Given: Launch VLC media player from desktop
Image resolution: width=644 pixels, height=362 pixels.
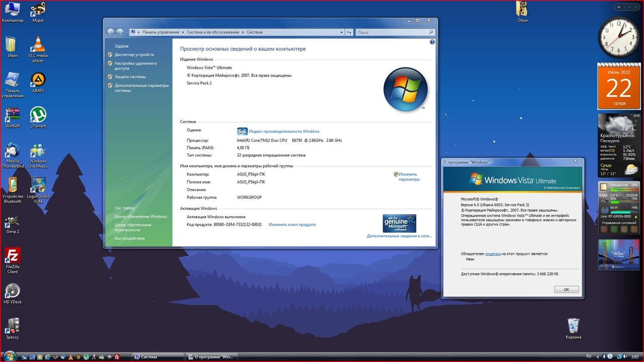Looking at the screenshot, I should pyautogui.click(x=38, y=50).
